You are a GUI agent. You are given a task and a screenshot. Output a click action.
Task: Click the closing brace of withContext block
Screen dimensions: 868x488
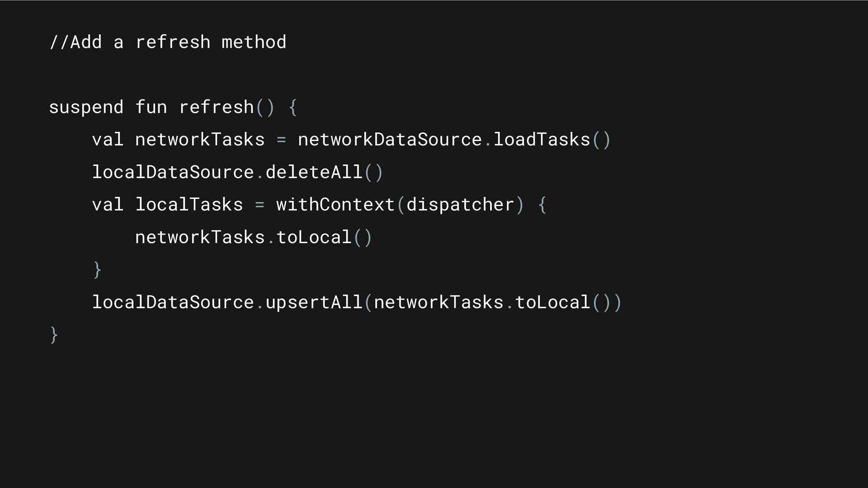point(97,270)
